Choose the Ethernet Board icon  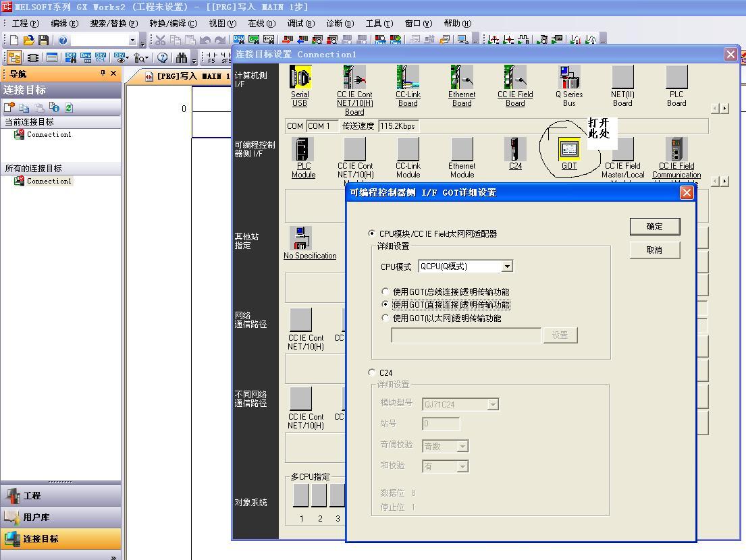click(x=462, y=78)
